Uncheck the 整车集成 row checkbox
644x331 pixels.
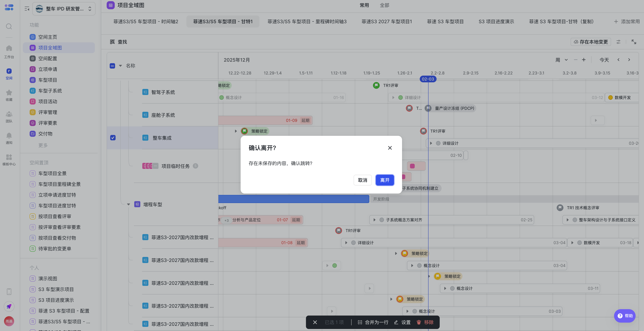pyautogui.click(x=113, y=138)
